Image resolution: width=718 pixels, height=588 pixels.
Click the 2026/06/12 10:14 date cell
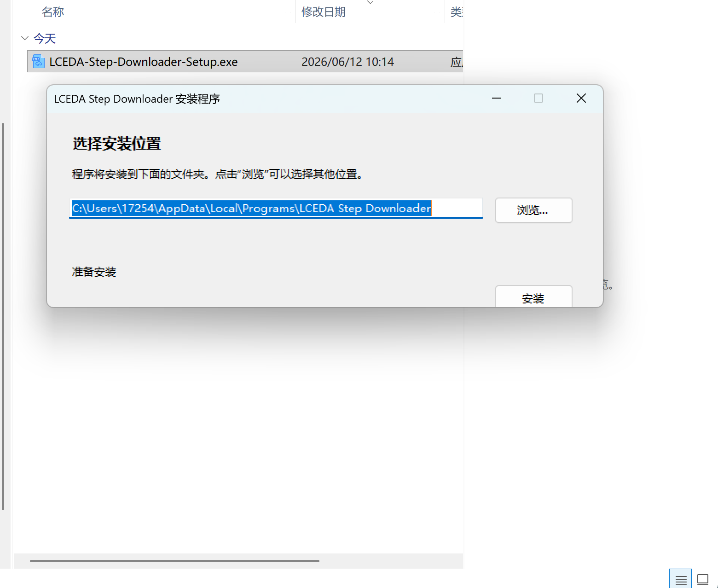pyautogui.click(x=347, y=62)
